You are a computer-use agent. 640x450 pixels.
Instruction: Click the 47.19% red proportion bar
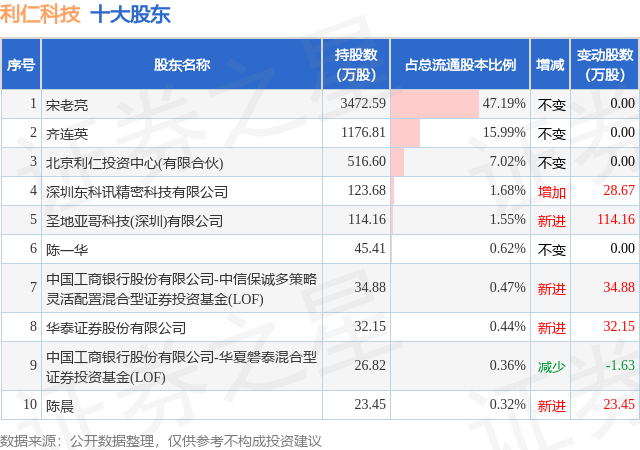(435, 104)
